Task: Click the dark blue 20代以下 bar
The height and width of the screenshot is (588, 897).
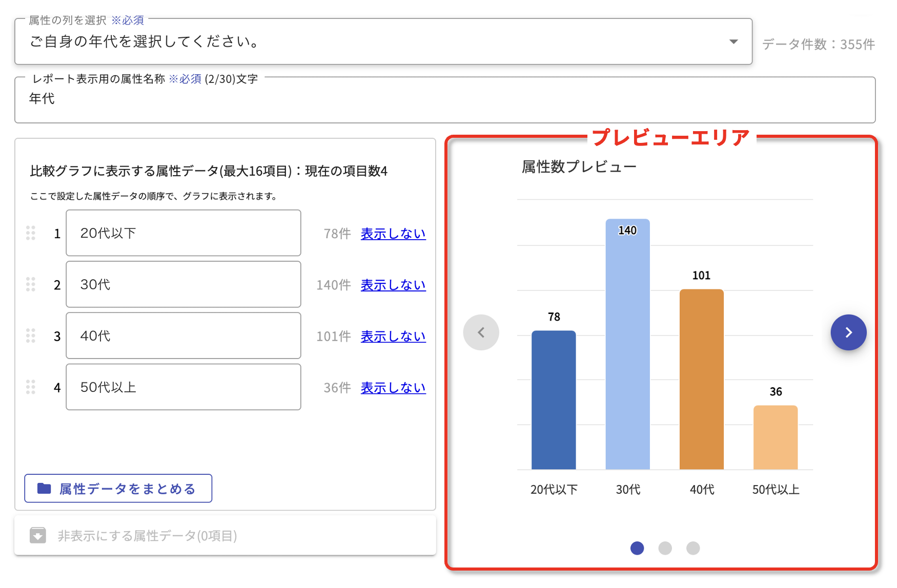Action: click(x=554, y=400)
